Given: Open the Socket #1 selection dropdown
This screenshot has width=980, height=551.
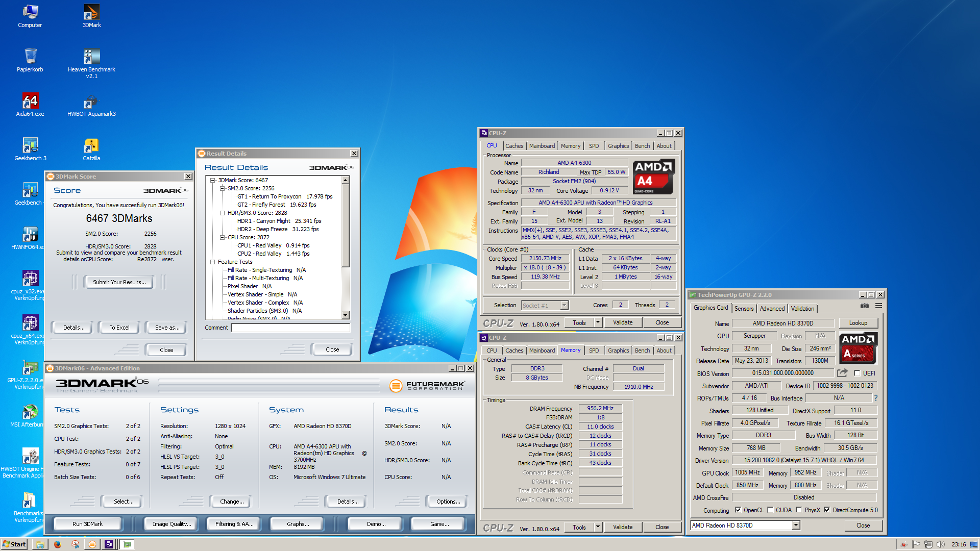Looking at the screenshot, I should tap(564, 305).
